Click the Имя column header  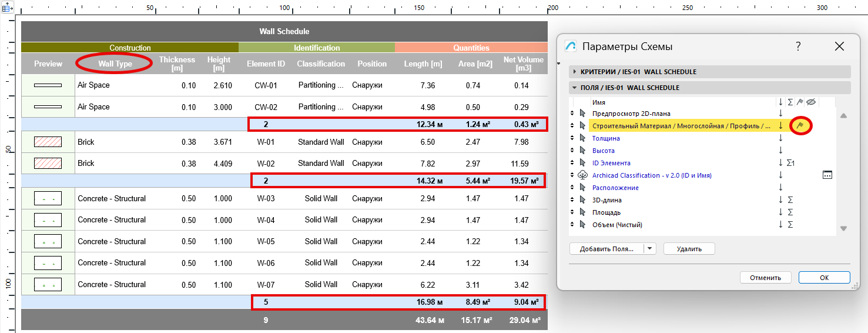coord(599,102)
